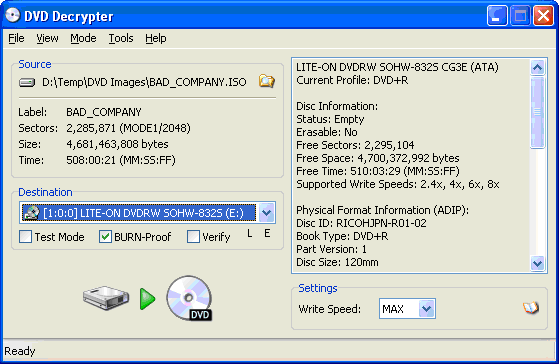Viewport: 559px width, 364px height.
Task: Click the 'Part Version: 1' line
Action: [x=331, y=249]
